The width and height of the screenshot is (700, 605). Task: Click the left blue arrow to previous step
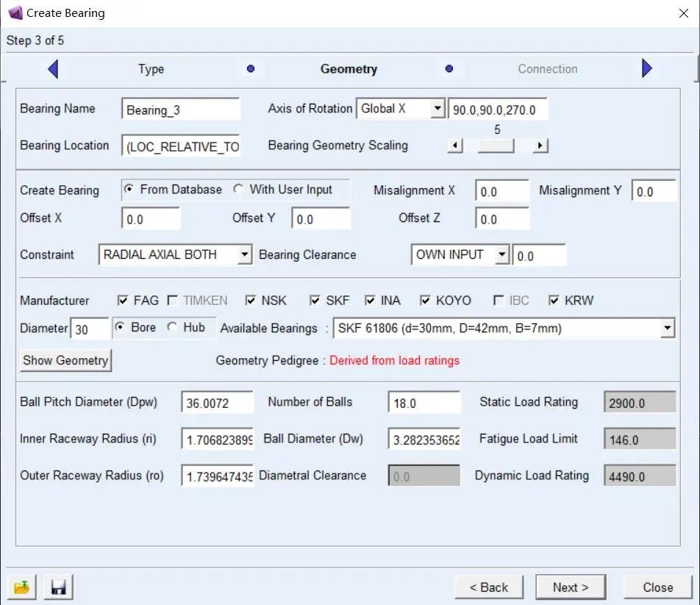click(x=52, y=69)
